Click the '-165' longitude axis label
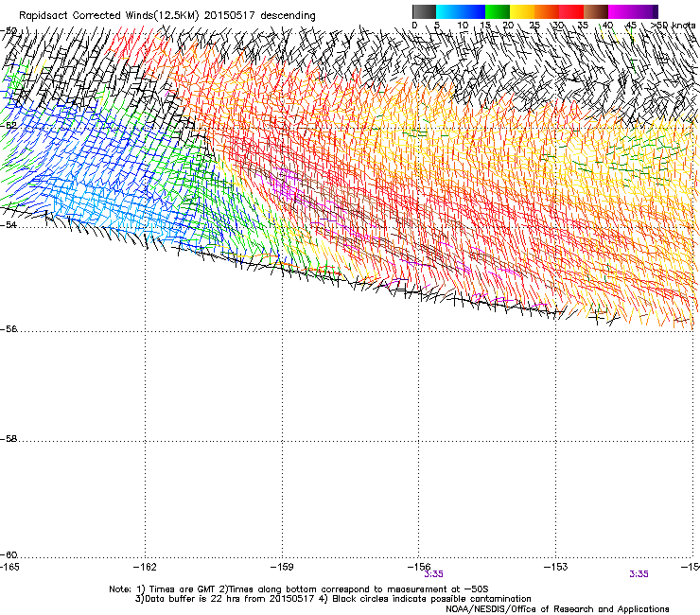This screenshot has height=615, width=700. point(9,567)
